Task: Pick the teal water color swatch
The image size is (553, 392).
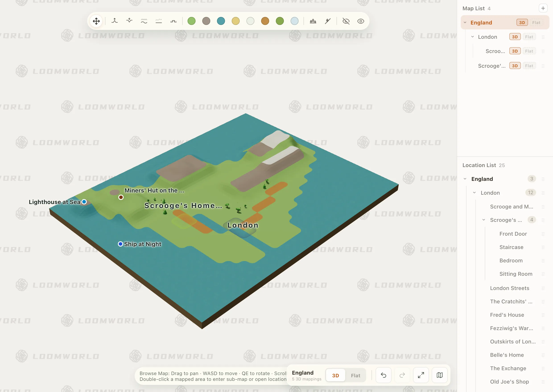Action: [221, 21]
